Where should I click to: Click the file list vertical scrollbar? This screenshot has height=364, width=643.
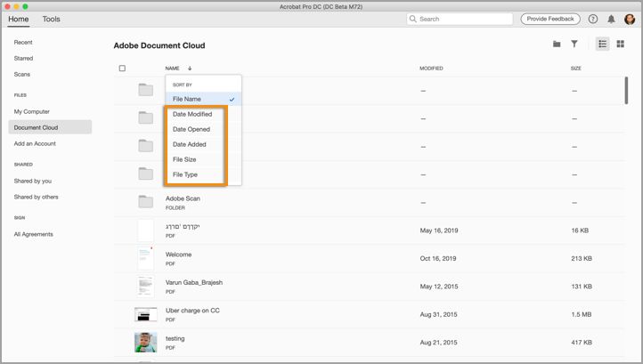coord(626,91)
